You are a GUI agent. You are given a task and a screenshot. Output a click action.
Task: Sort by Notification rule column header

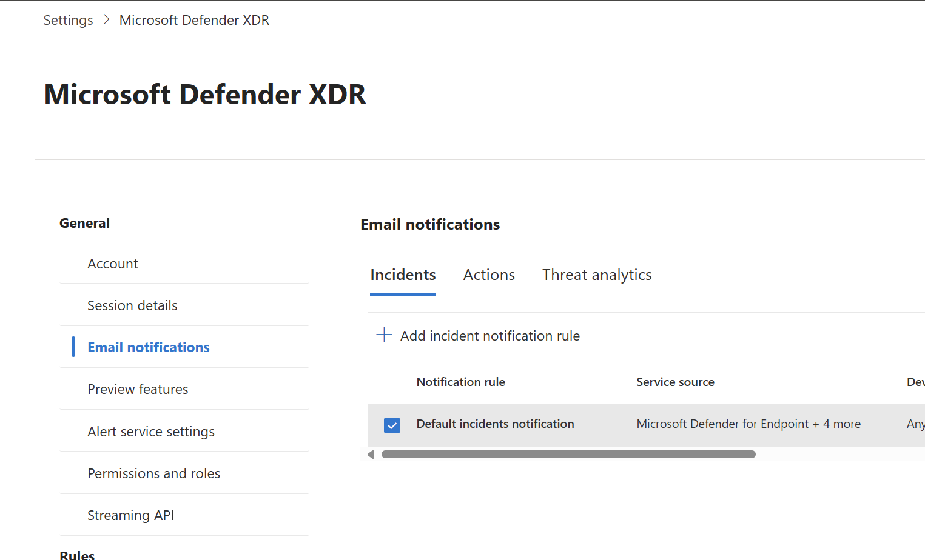coord(460,382)
